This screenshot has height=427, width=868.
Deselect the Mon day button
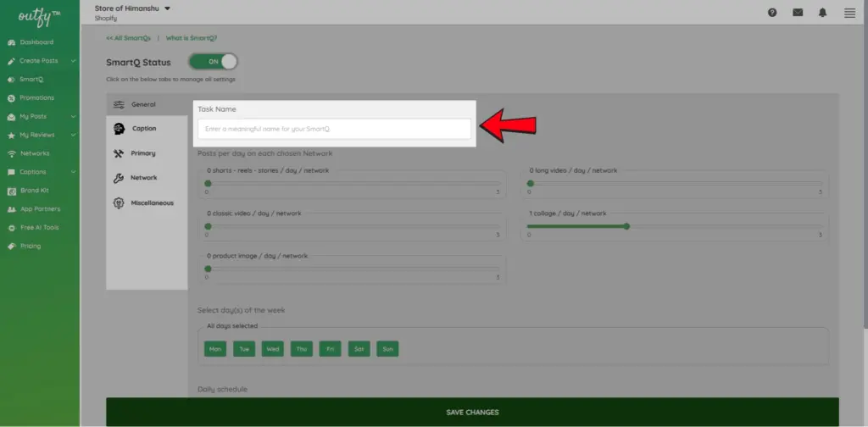tap(215, 349)
